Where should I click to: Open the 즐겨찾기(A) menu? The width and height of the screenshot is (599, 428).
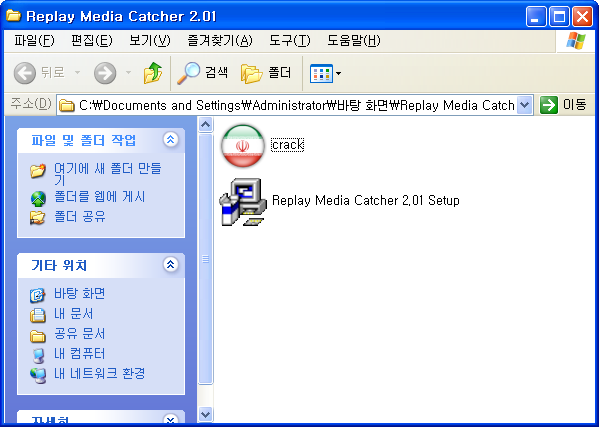click(220, 41)
